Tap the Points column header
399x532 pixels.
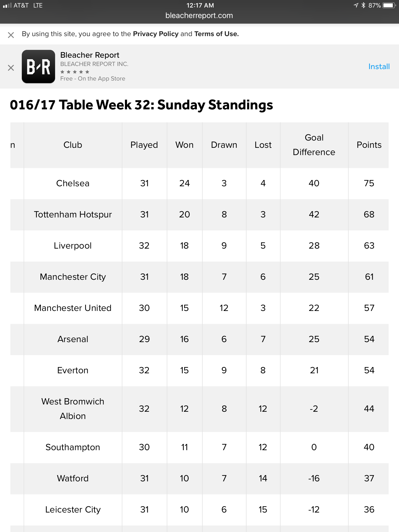click(x=369, y=145)
